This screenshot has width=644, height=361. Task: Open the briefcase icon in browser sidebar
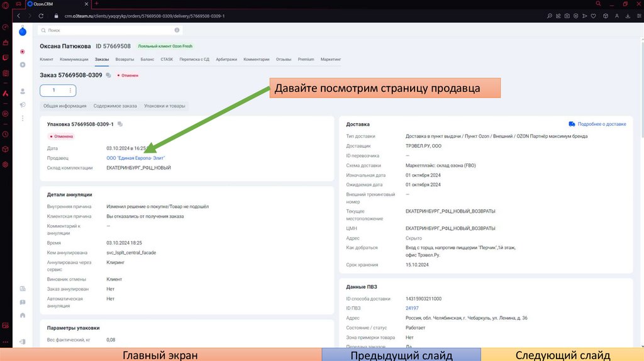pos(5,43)
